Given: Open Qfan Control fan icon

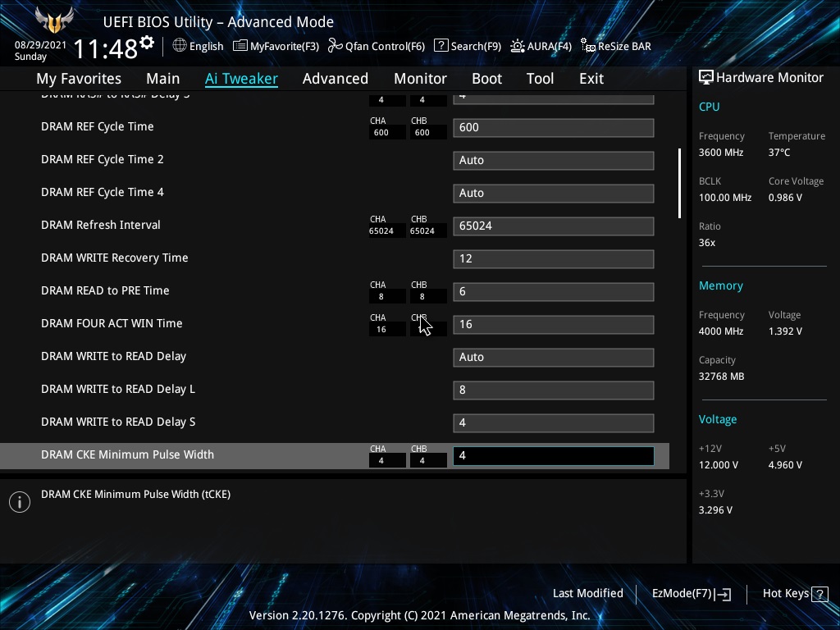Looking at the screenshot, I should (x=336, y=46).
